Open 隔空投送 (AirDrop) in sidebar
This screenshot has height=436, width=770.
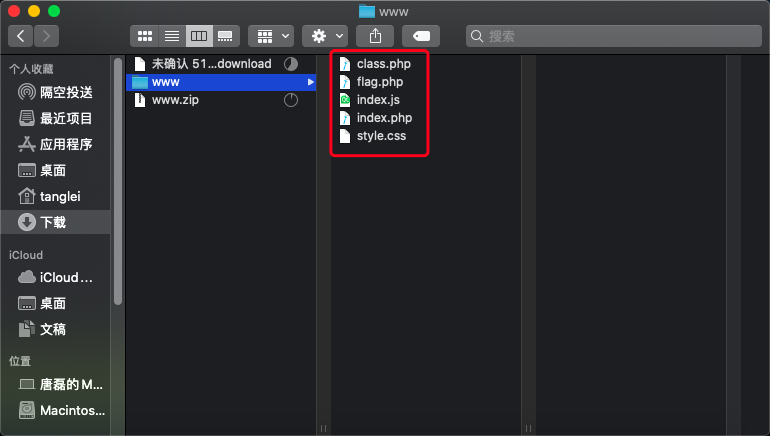click(55, 92)
